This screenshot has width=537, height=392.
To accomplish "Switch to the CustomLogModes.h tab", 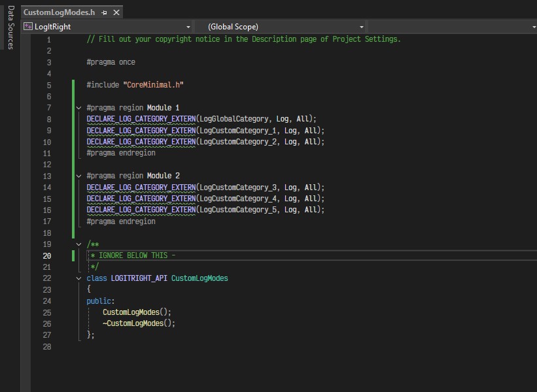I will (59, 12).
